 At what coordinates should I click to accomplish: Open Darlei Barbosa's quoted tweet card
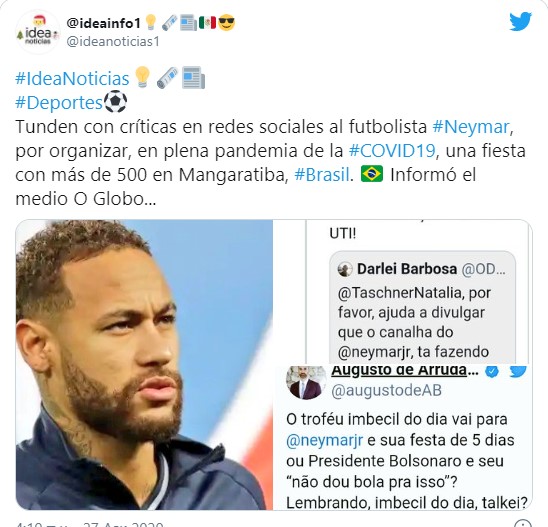pos(422,309)
